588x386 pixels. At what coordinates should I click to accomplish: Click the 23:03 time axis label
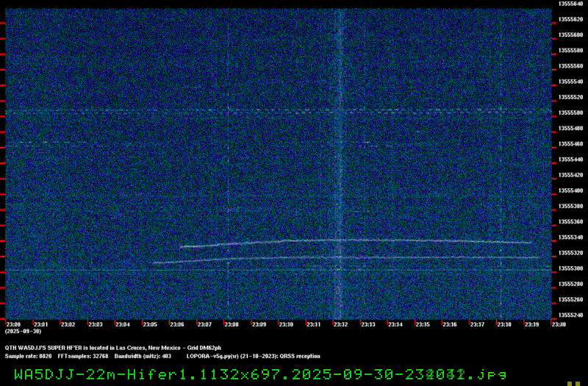coord(96,324)
